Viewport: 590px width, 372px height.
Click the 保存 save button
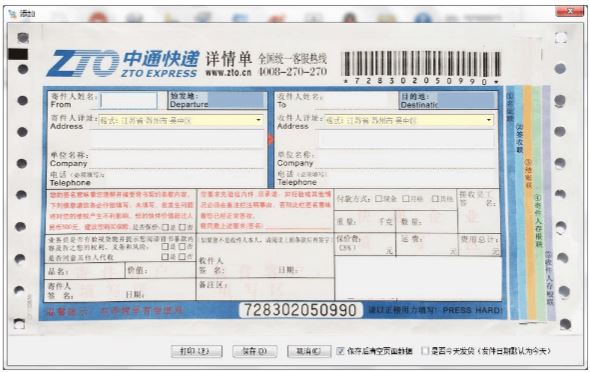[255, 351]
